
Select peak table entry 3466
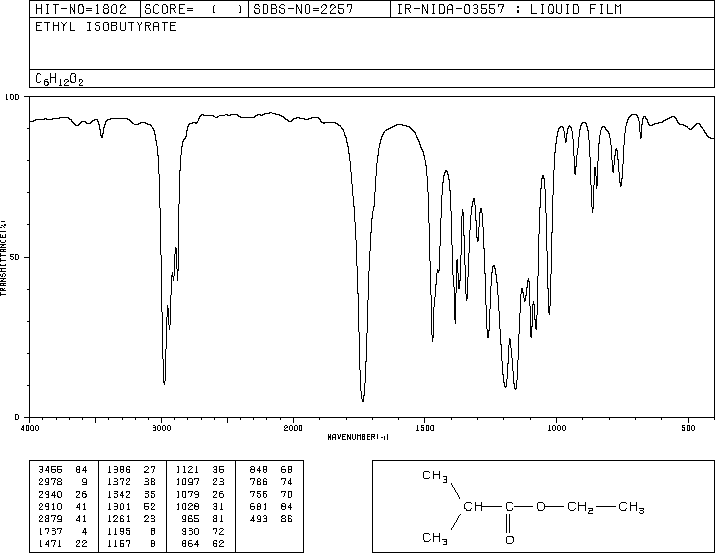pos(50,470)
